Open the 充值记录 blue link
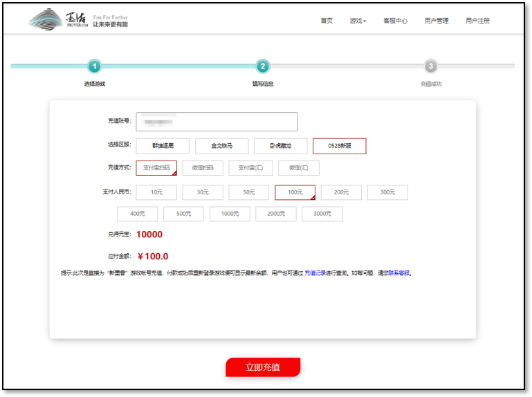Screen dimensions: 532x397 pos(315,273)
